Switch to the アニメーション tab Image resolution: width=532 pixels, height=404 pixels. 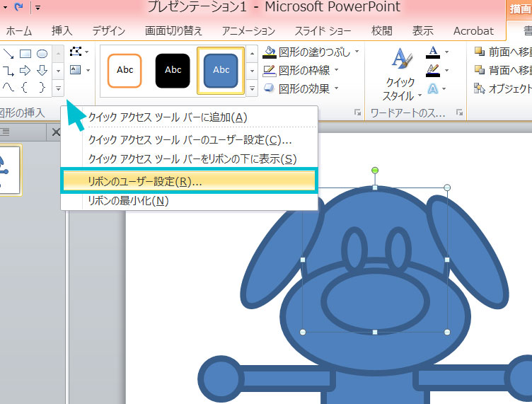(x=248, y=31)
